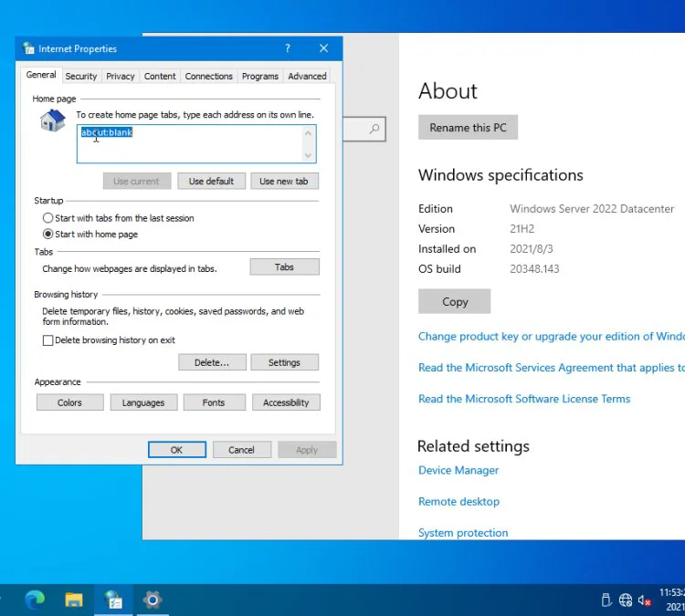Click the search magnifier icon in Settings
685x616 pixels.
pos(374,130)
